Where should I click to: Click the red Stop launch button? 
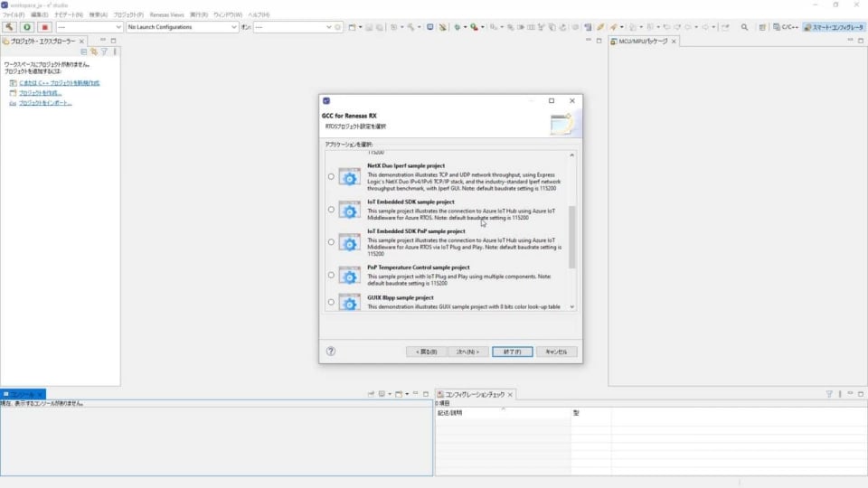(x=45, y=27)
